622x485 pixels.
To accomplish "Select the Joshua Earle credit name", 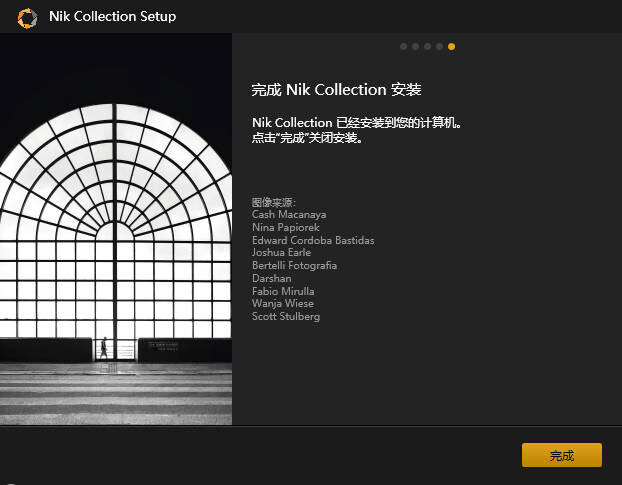I will click(x=284, y=253).
